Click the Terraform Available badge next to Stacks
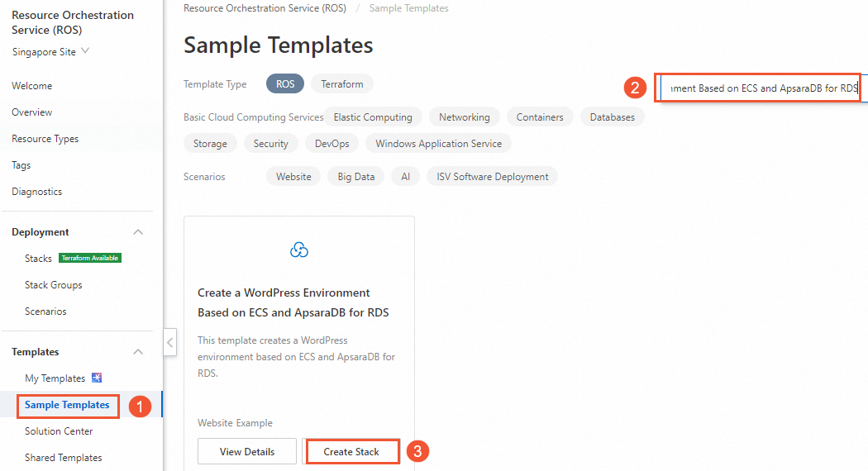 click(x=90, y=258)
